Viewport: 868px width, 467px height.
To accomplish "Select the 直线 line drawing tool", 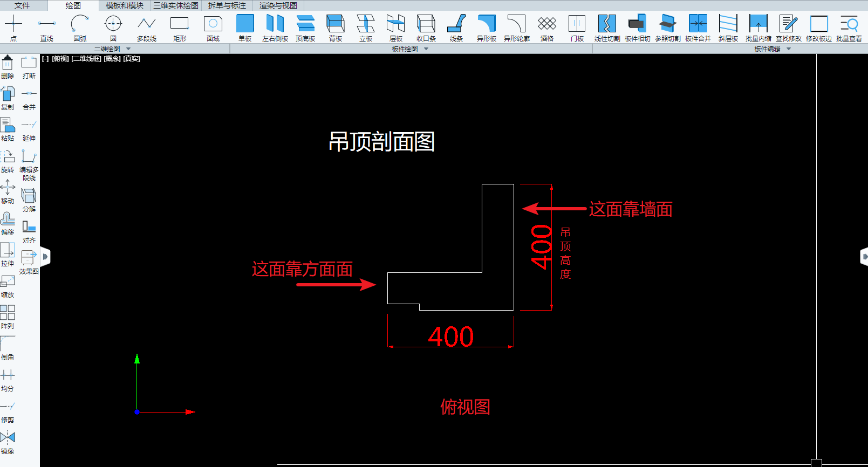I will pyautogui.click(x=47, y=28).
